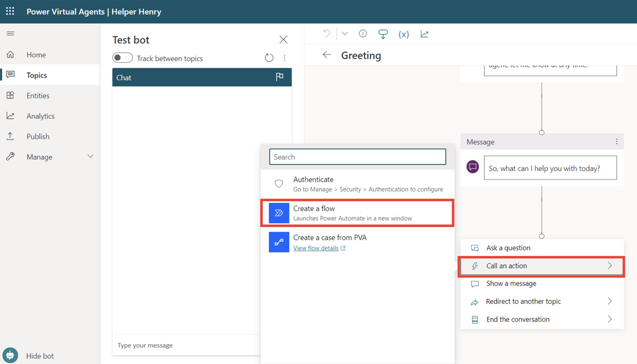
Task: Click the purple message bubble icon
Action: [x=472, y=167]
